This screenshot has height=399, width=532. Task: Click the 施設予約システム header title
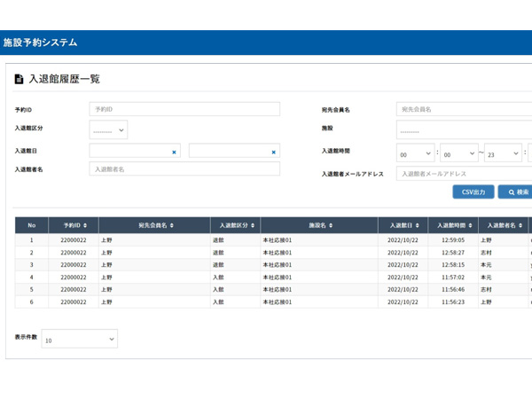(x=40, y=42)
